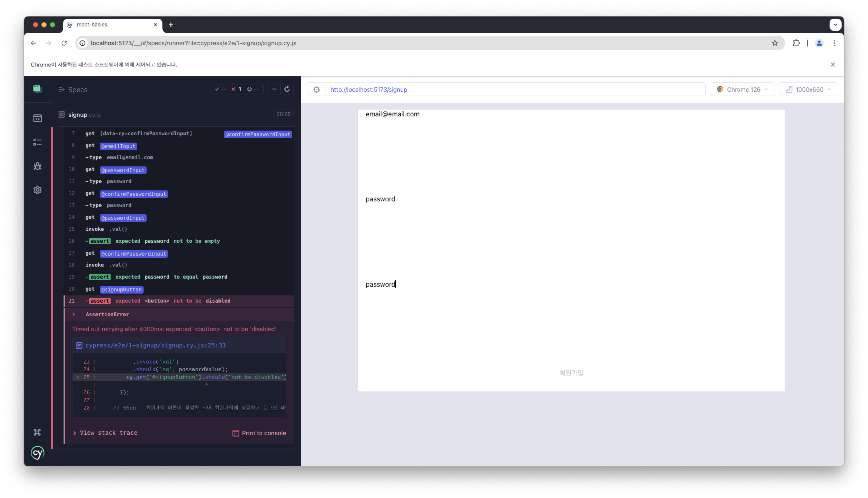Open Cypress Settings gear icon
Viewport: 868px width, 498px height.
coord(37,190)
